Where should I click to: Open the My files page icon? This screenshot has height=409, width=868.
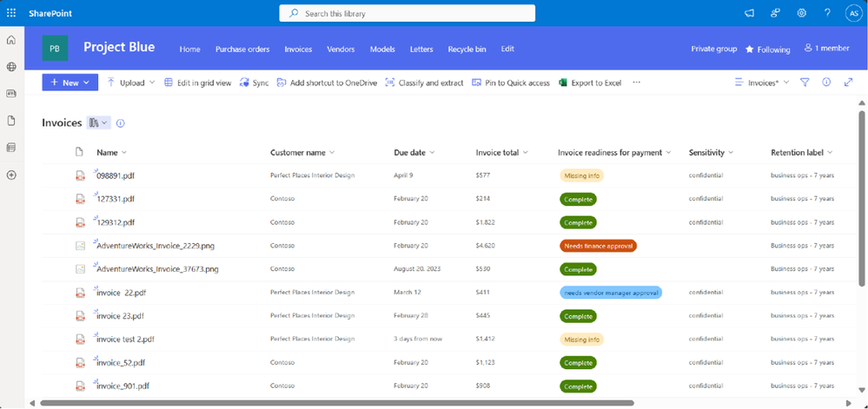pos(11,121)
